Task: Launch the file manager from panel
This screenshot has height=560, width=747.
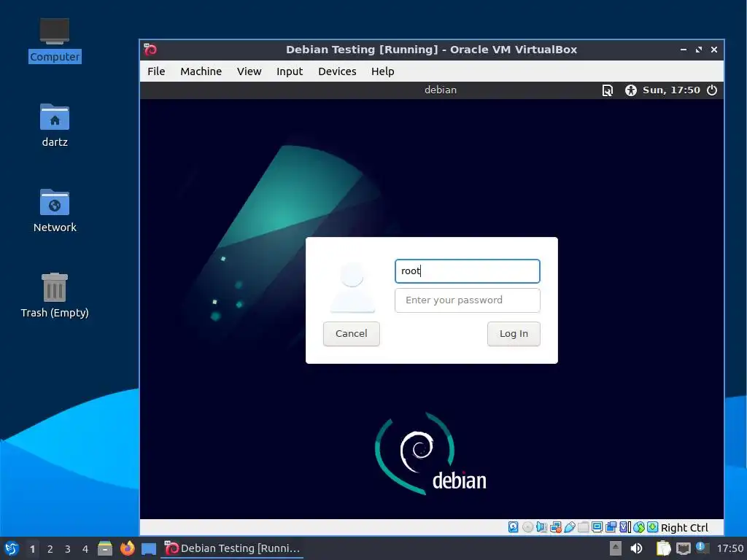Action: [x=105, y=548]
